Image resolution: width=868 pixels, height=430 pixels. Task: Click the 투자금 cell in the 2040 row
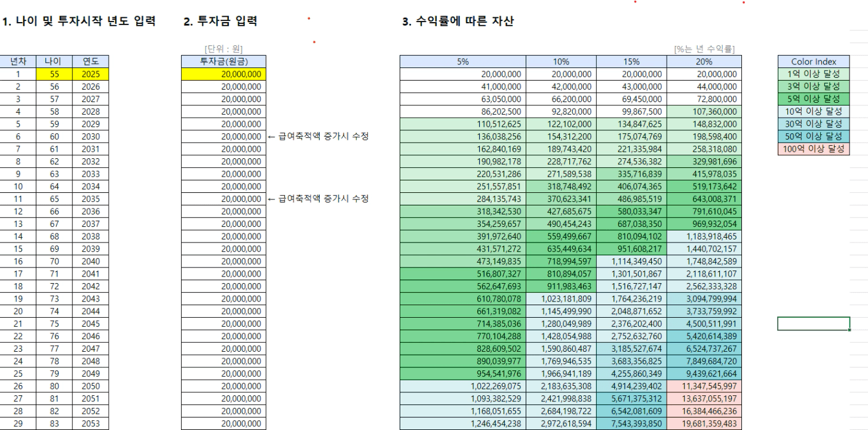[223, 262]
